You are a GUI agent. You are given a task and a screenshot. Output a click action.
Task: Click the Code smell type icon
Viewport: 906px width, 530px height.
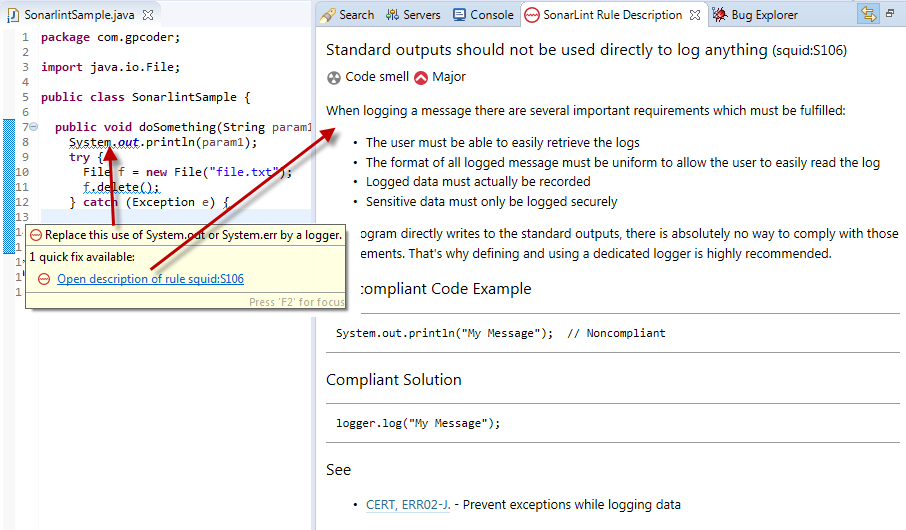(334, 77)
